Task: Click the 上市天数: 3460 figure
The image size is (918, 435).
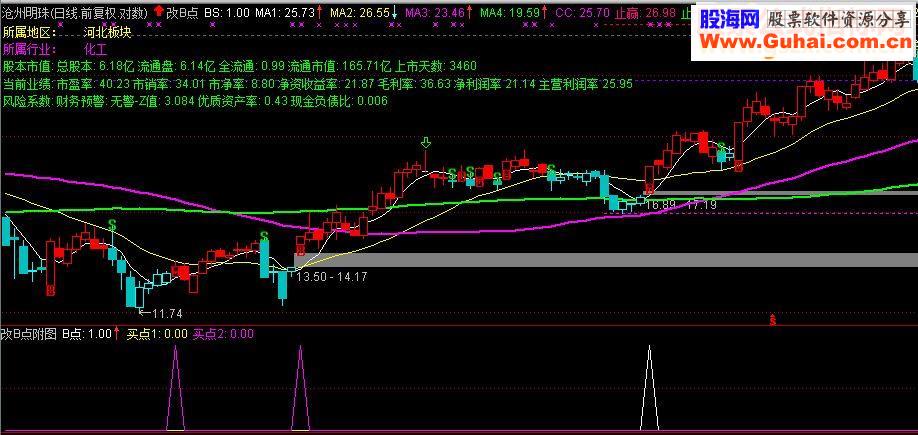Action: 434,66
